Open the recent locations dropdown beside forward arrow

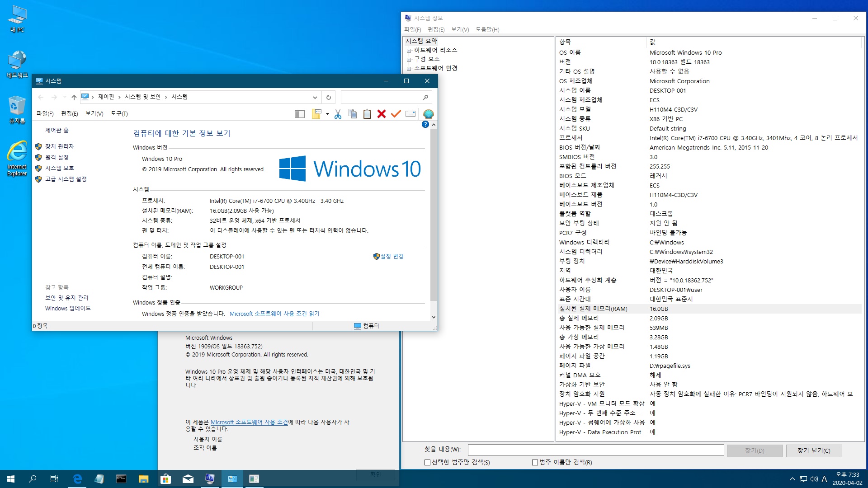[x=65, y=97]
